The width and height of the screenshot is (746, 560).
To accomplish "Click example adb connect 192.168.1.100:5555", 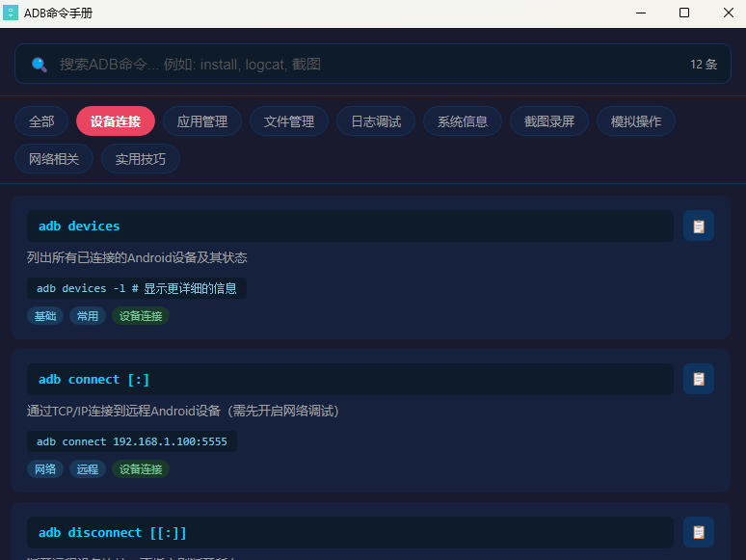I will (132, 441).
